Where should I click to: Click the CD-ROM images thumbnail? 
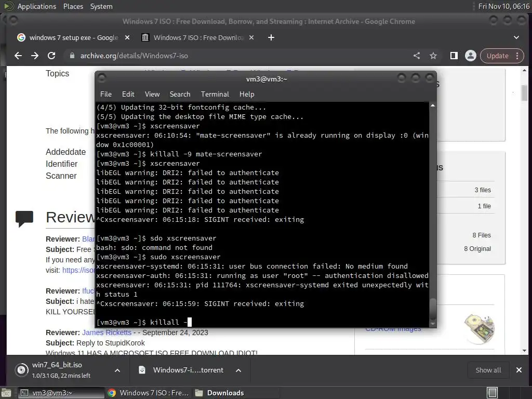tap(479, 329)
